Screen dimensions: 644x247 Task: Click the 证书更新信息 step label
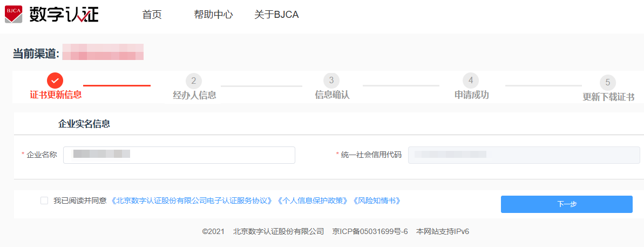click(56, 95)
